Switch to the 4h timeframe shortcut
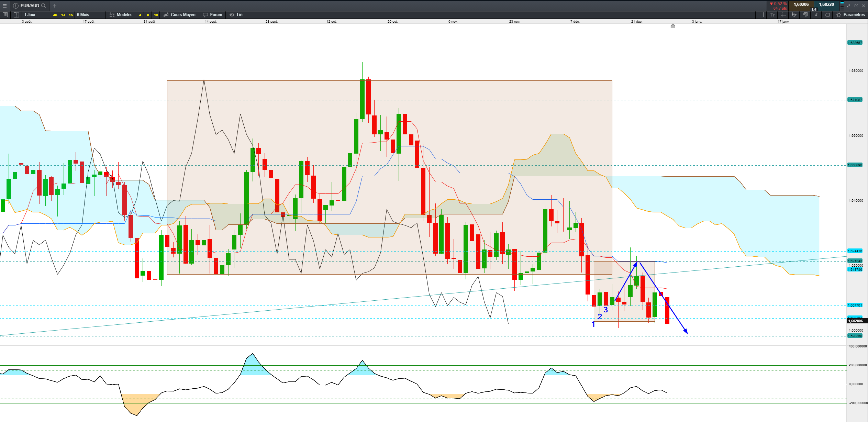This screenshot has height=422, width=868. (55, 15)
